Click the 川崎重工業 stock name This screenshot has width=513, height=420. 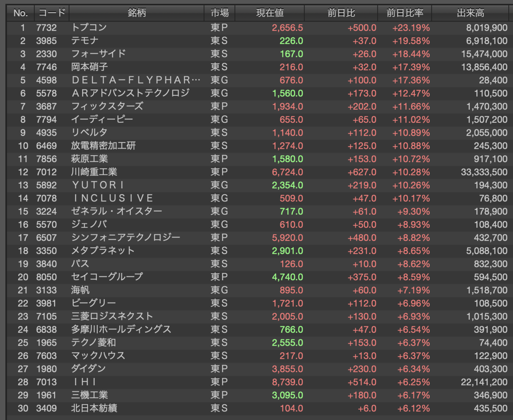pos(94,172)
